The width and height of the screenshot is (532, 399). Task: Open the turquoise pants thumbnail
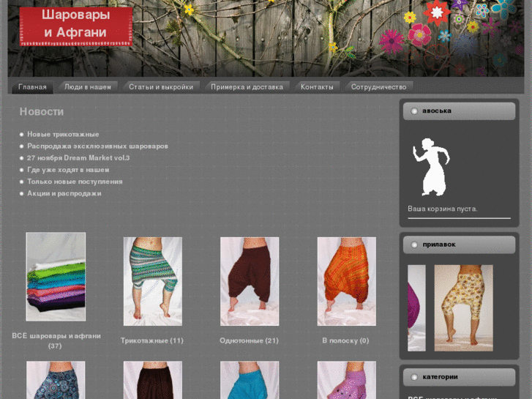(x=250, y=380)
